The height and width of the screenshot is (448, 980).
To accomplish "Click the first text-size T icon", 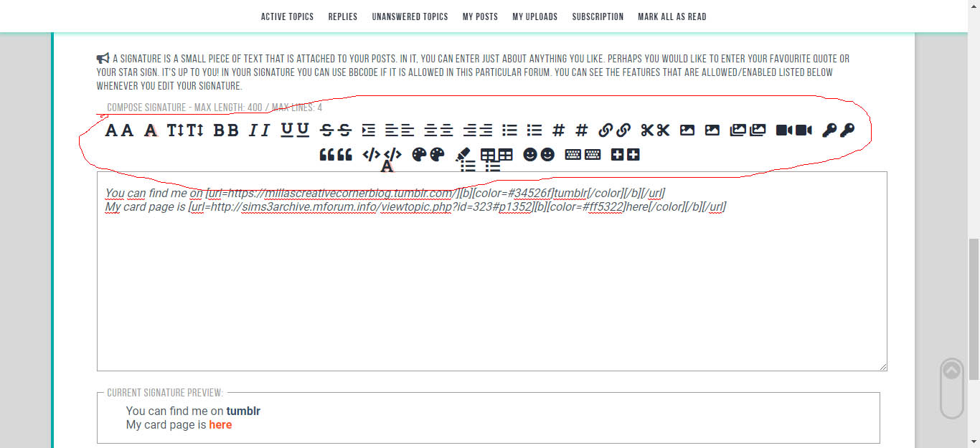I will pyautogui.click(x=176, y=130).
